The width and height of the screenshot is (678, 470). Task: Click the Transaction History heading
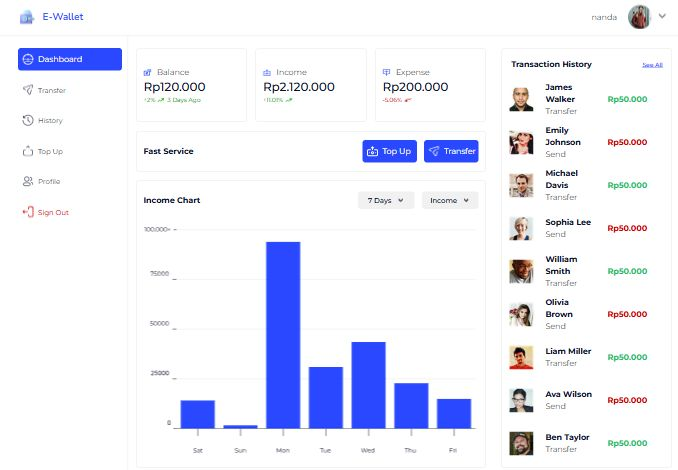click(x=551, y=64)
